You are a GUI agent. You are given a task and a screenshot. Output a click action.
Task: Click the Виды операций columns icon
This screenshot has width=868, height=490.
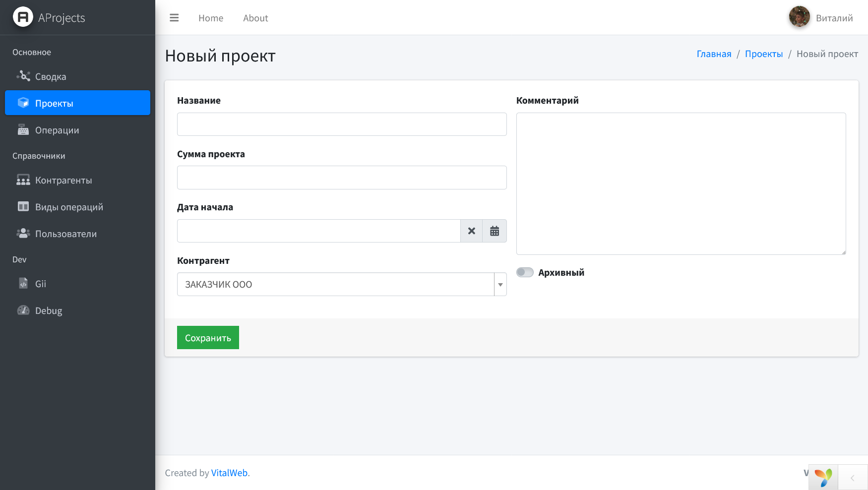(23, 207)
